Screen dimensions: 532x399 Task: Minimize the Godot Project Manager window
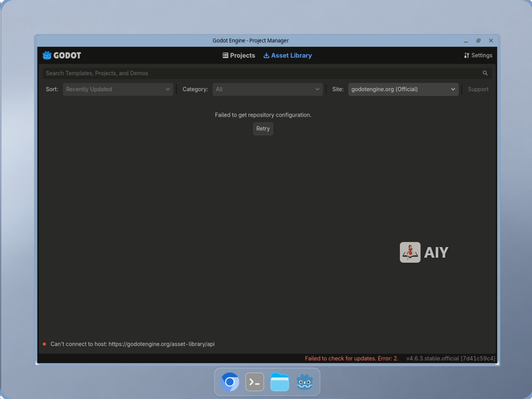466,41
